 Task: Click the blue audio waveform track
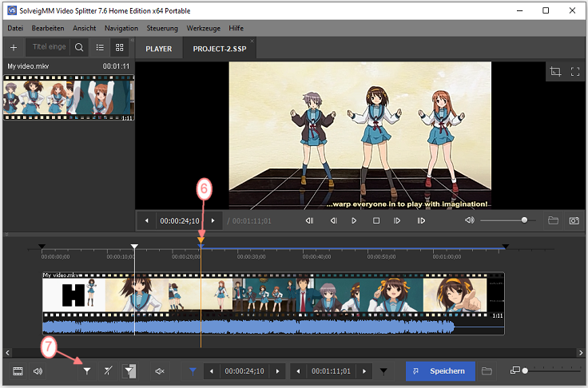(273, 327)
